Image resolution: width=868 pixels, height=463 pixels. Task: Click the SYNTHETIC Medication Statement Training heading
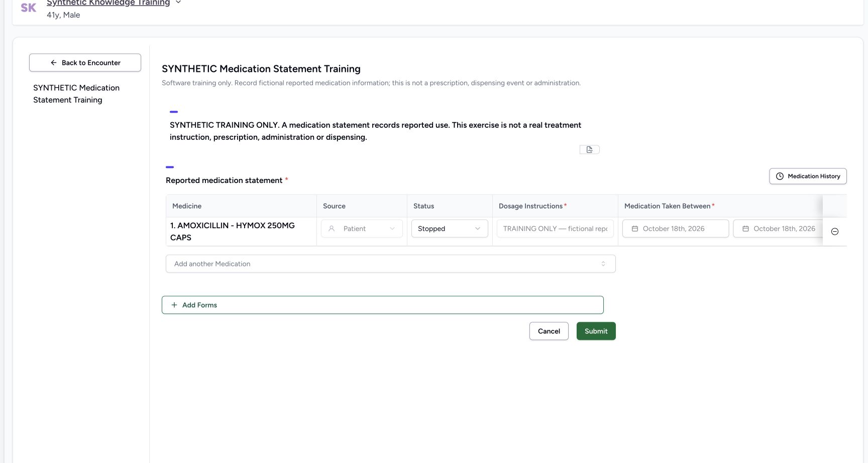point(261,69)
